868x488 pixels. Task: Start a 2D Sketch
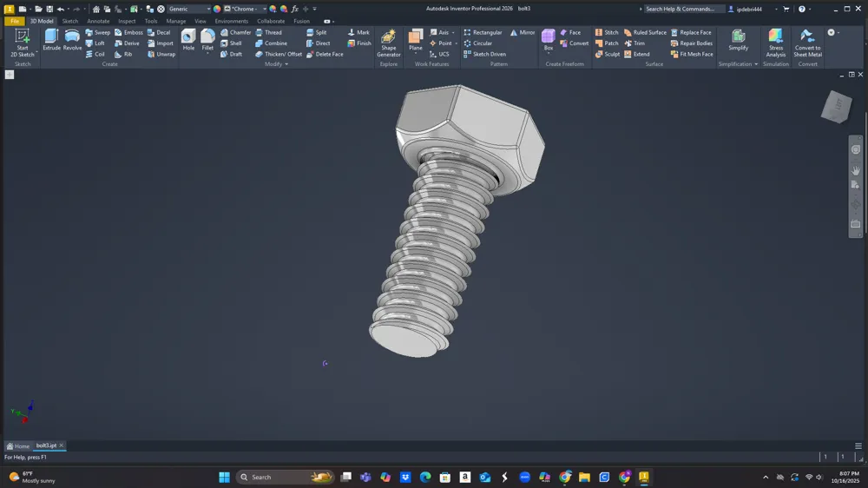pos(23,43)
